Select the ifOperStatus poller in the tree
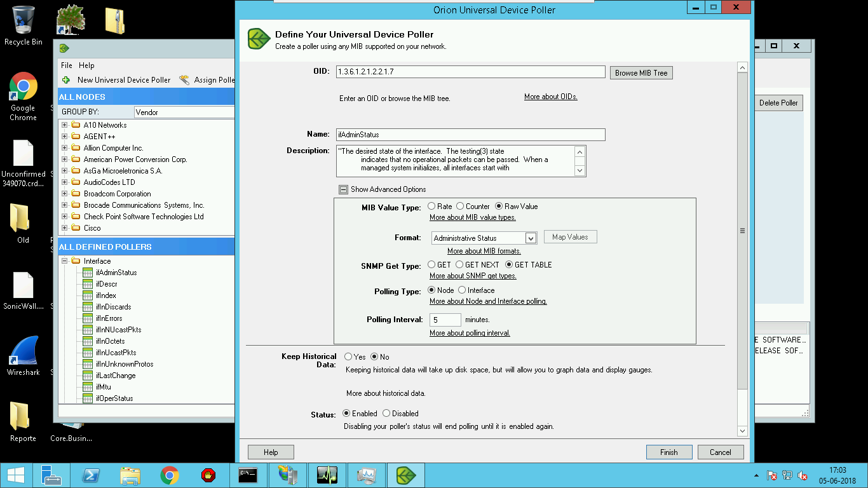868x488 pixels. coord(114,398)
